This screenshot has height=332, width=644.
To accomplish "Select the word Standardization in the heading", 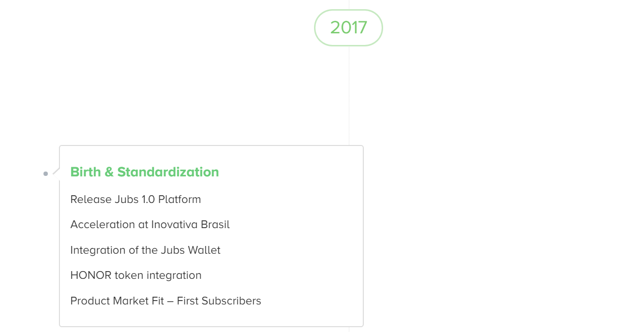I will [168, 172].
